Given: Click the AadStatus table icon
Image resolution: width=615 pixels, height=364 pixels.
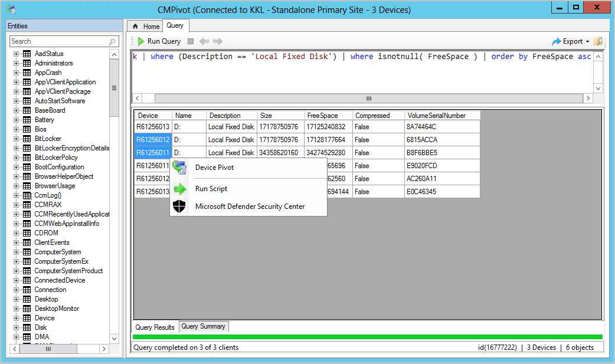Looking at the screenshot, I should coord(27,54).
